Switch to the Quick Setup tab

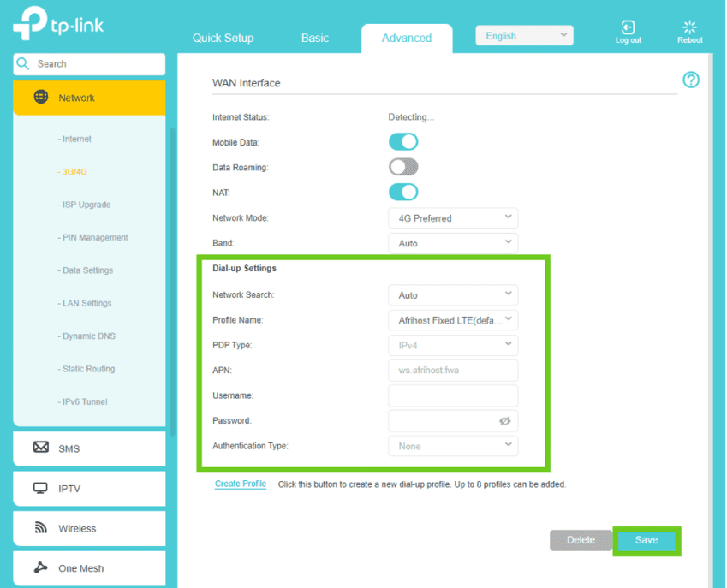(223, 38)
